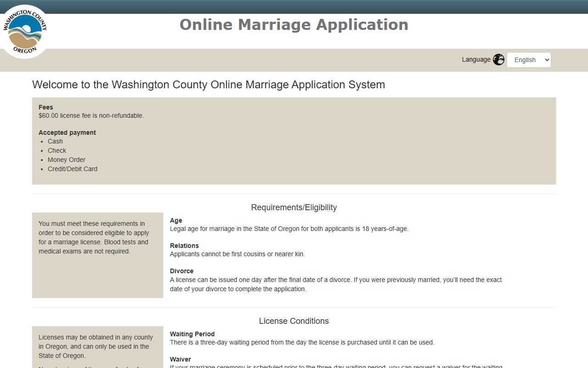Open the English language dropdown
Image resolution: width=588 pixels, height=368 pixels.
tap(529, 60)
